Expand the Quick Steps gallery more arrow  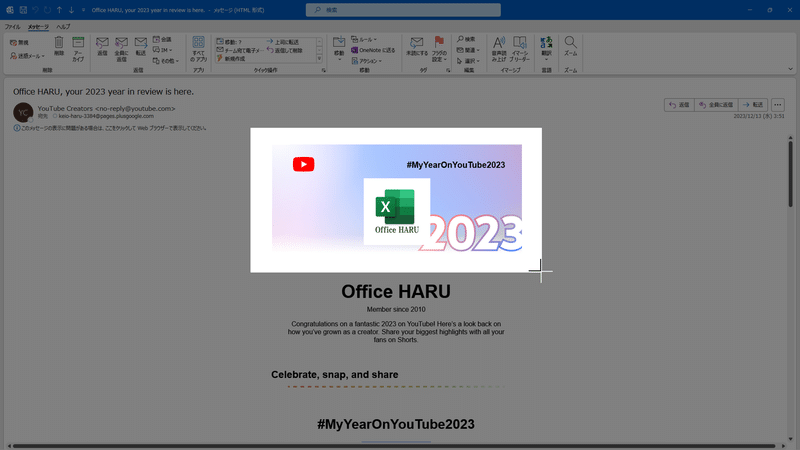[319, 59]
